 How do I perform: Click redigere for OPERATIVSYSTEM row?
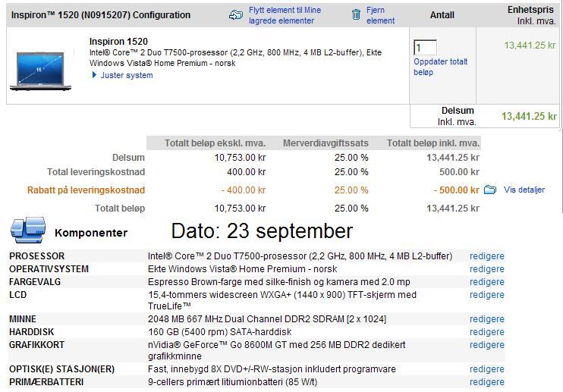coord(487,269)
